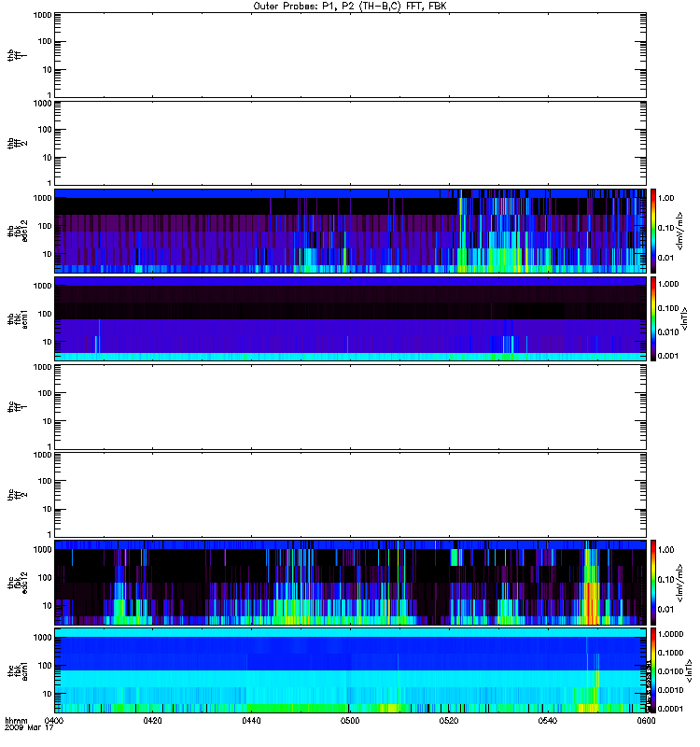
Task: Click the 0540 time axis label
Action: click(548, 721)
